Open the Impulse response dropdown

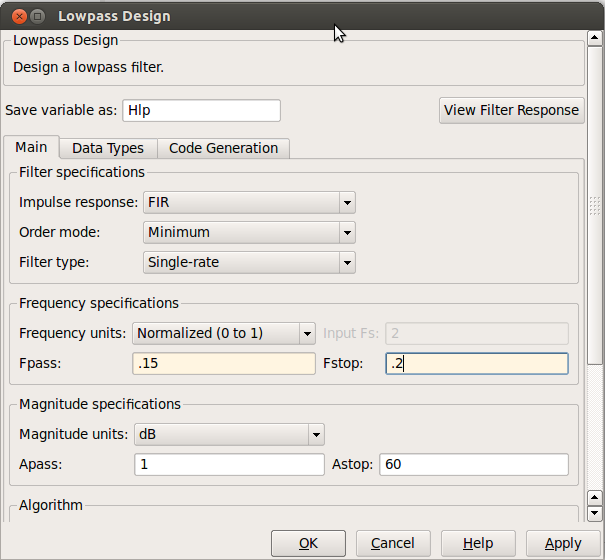point(249,202)
